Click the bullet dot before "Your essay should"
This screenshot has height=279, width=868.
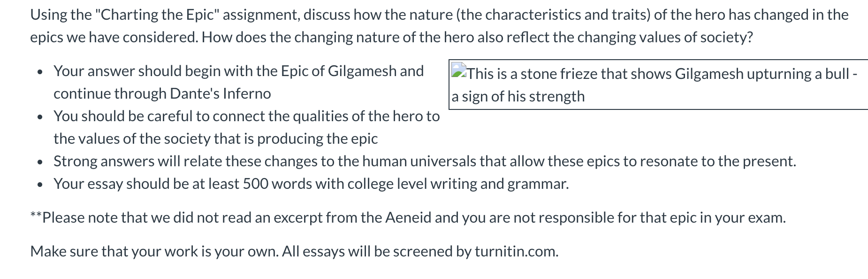tap(41, 185)
